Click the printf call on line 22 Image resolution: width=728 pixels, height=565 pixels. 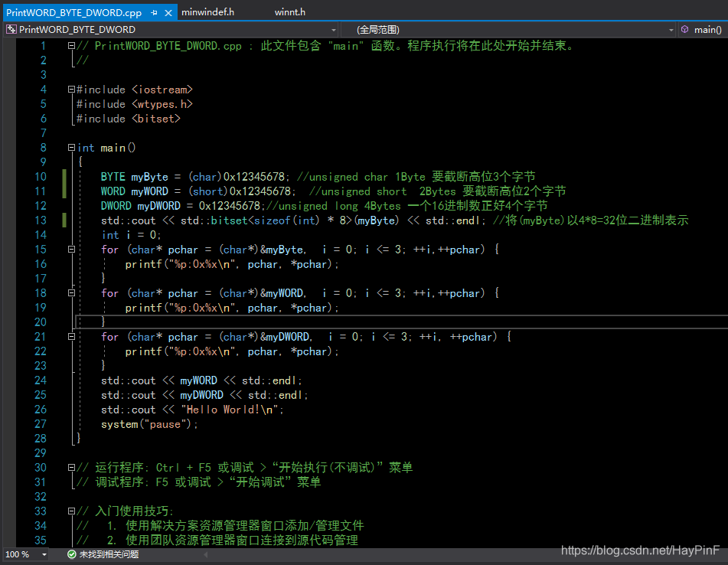232,351
